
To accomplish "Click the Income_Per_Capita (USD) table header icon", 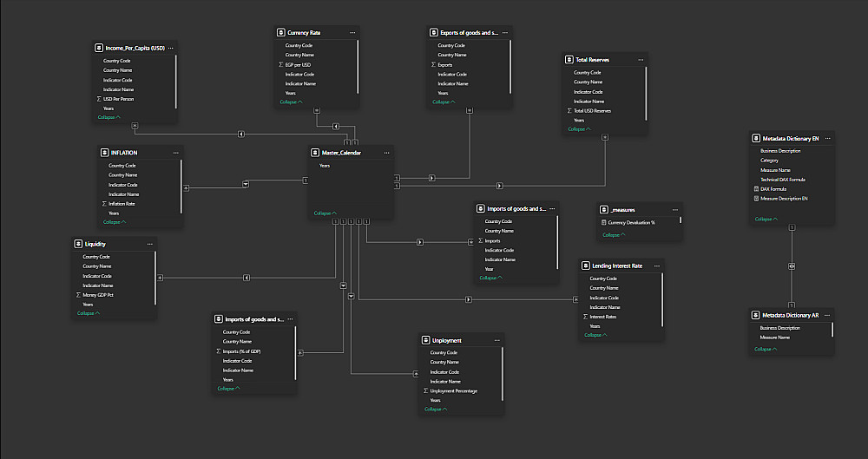I will coord(99,49).
